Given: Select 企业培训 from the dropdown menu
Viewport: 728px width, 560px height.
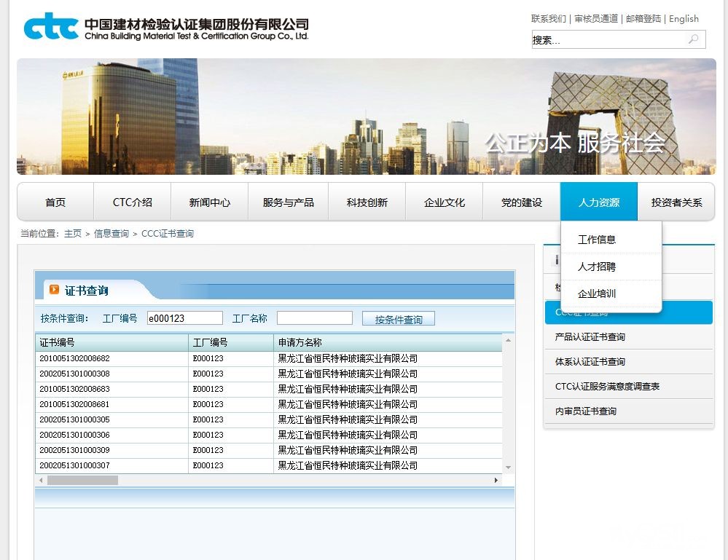Looking at the screenshot, I should coord(597,293).
